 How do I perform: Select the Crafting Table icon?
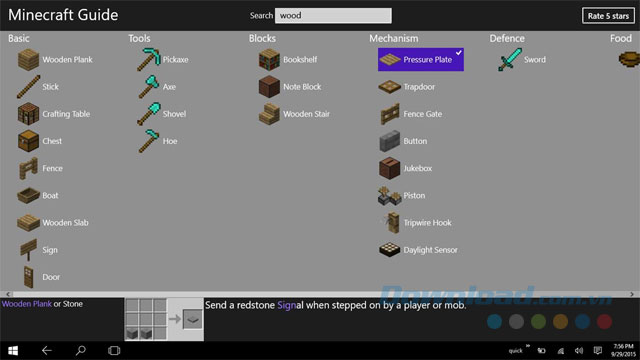(28, 114)
